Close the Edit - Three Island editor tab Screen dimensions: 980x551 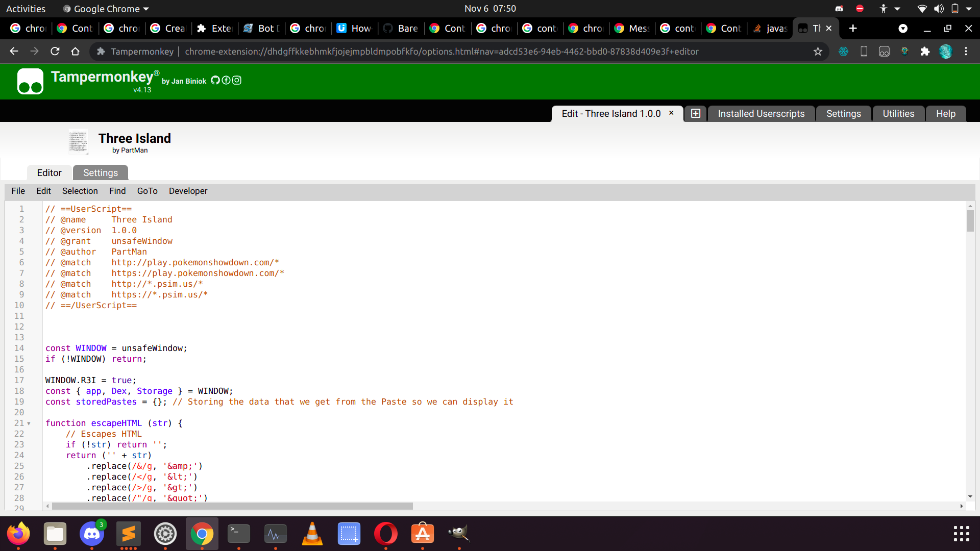coord(671,113)
